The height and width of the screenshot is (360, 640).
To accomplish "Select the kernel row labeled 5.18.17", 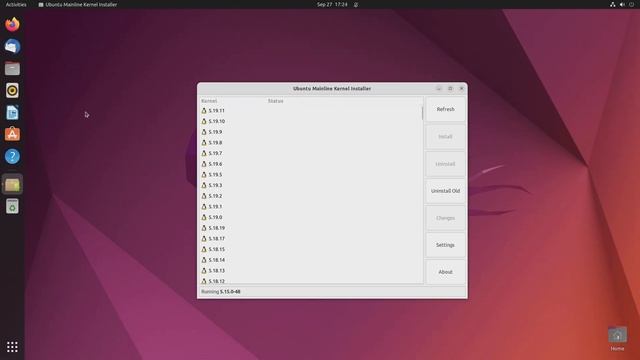I will tap(311, 238).
